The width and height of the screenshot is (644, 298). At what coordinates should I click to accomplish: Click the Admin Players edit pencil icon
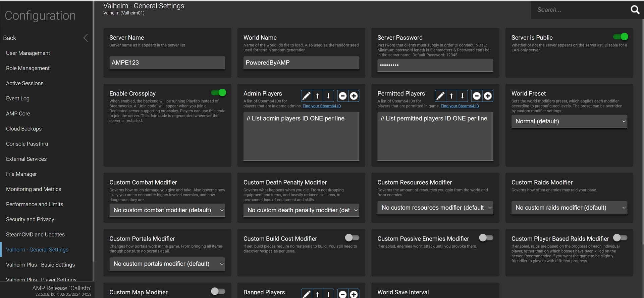coord(306,96)
